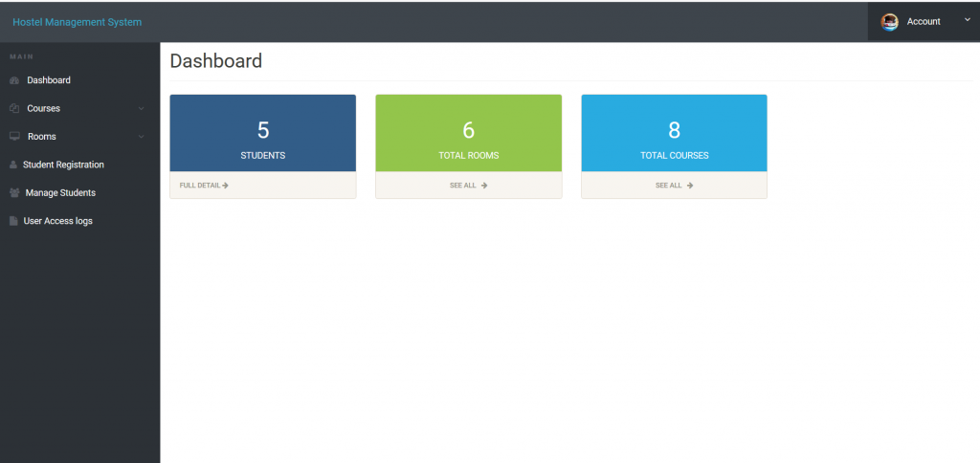Click the Hostel Management System title link
This screenshot has width=980, height=463.
point(77,23)
